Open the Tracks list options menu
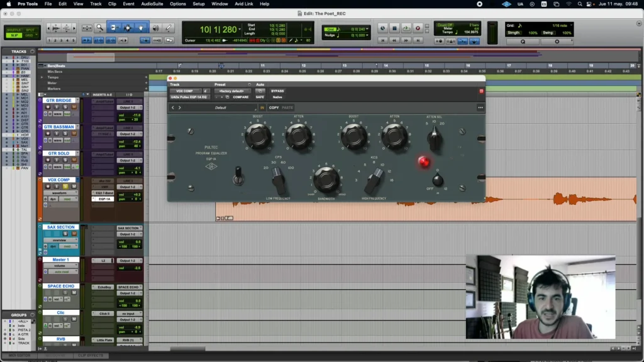 [x=32, y=52]
